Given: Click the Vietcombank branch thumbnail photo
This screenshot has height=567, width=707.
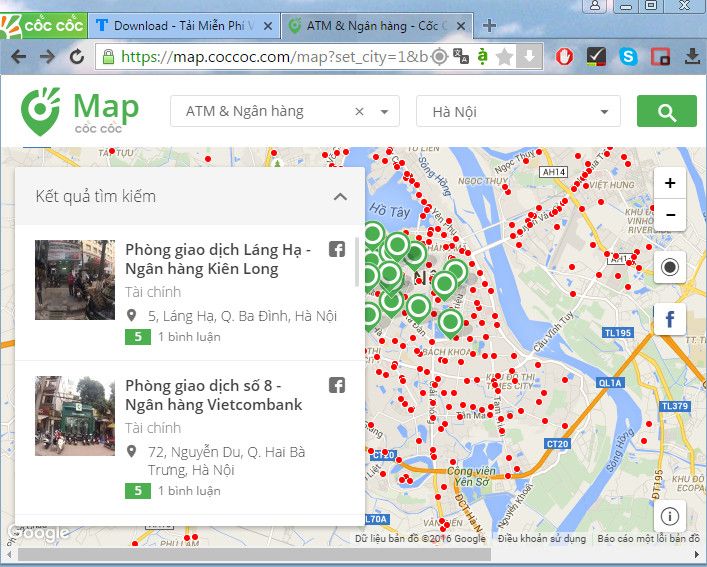Looking at the screenshot, I should tap(75, 415).
